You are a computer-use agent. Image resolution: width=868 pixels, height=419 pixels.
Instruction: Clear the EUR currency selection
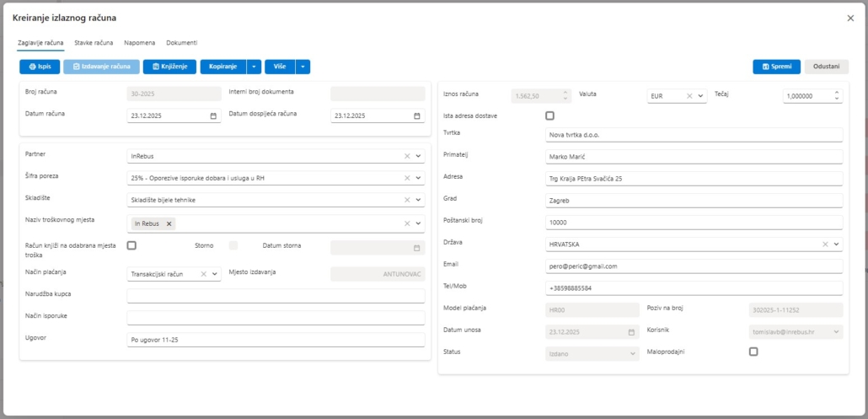689,96
